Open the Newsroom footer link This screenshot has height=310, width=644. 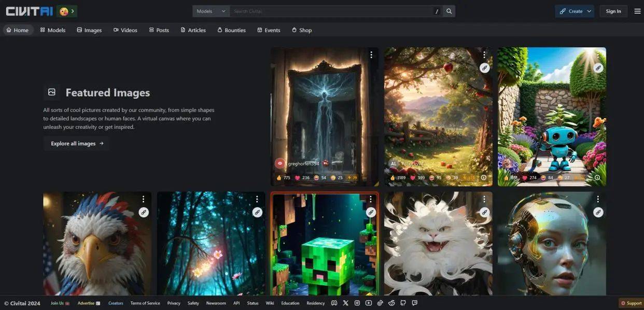[x=216, y=303]
